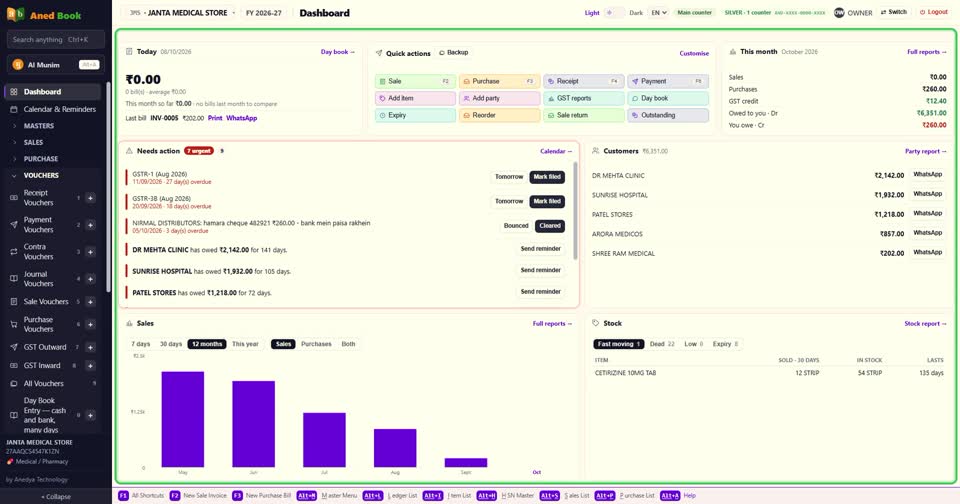Add a new GST Inward entry with plus

[x=90, y=366]
